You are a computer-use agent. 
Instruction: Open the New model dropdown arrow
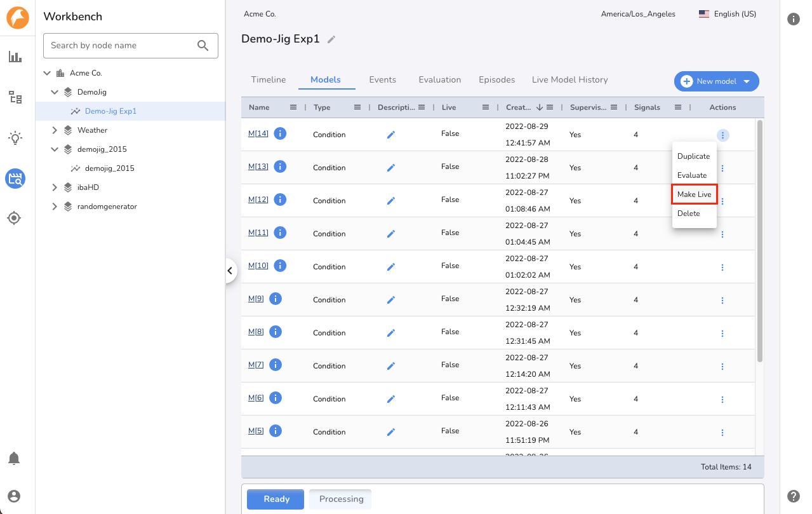click(x=747, y=81)
